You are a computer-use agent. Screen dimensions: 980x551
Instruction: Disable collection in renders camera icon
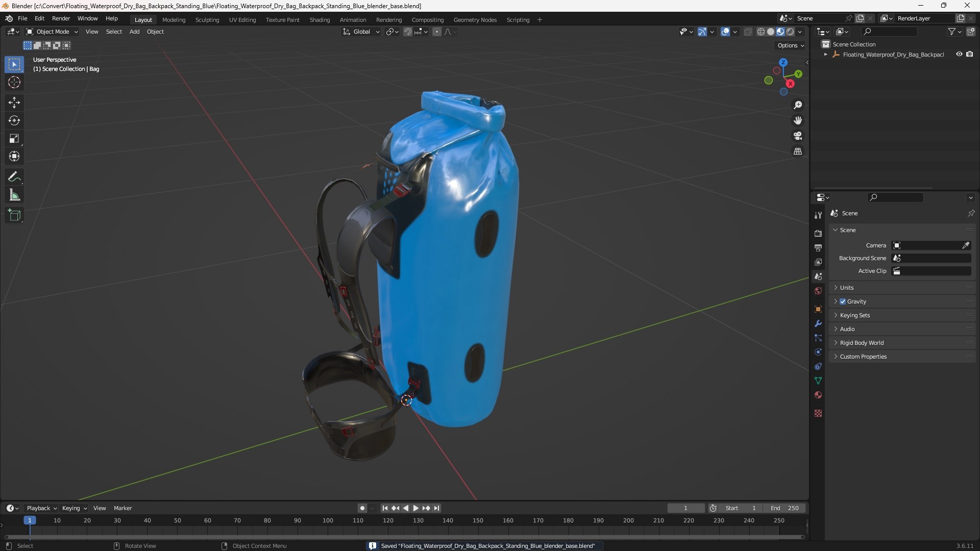(x=970, y=54)
